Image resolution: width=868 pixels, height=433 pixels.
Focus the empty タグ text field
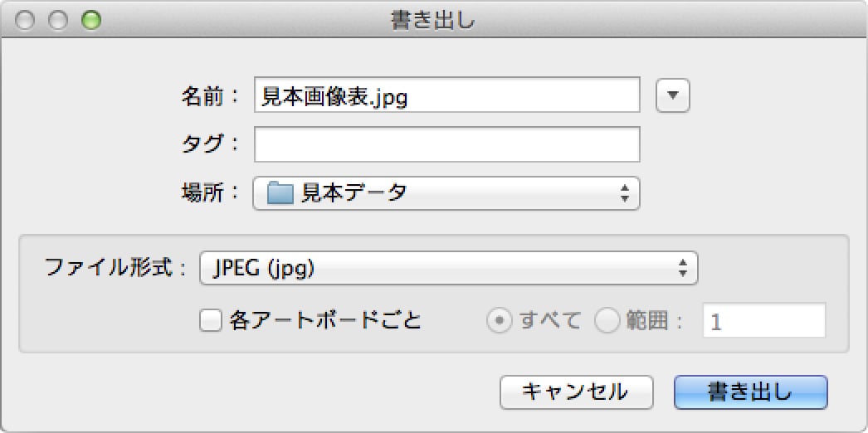[447, 144]
